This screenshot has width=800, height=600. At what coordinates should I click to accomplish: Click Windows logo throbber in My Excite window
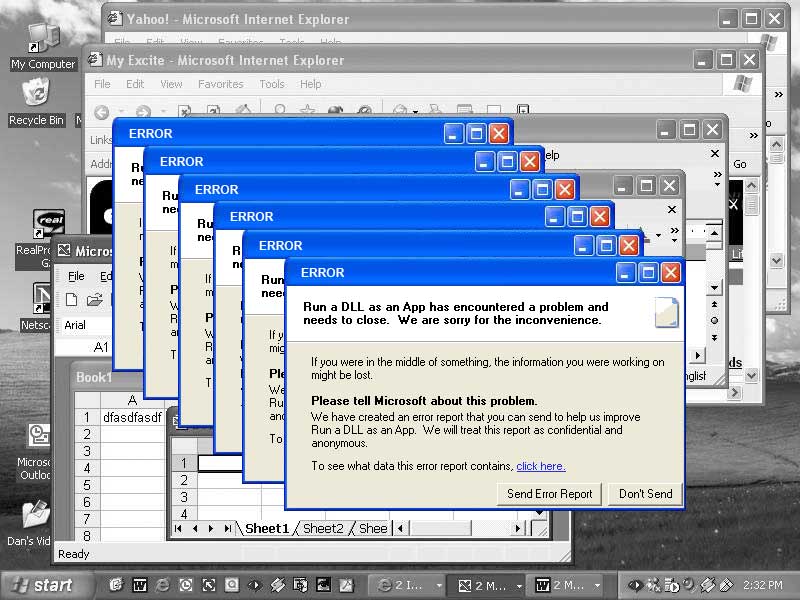743,84
